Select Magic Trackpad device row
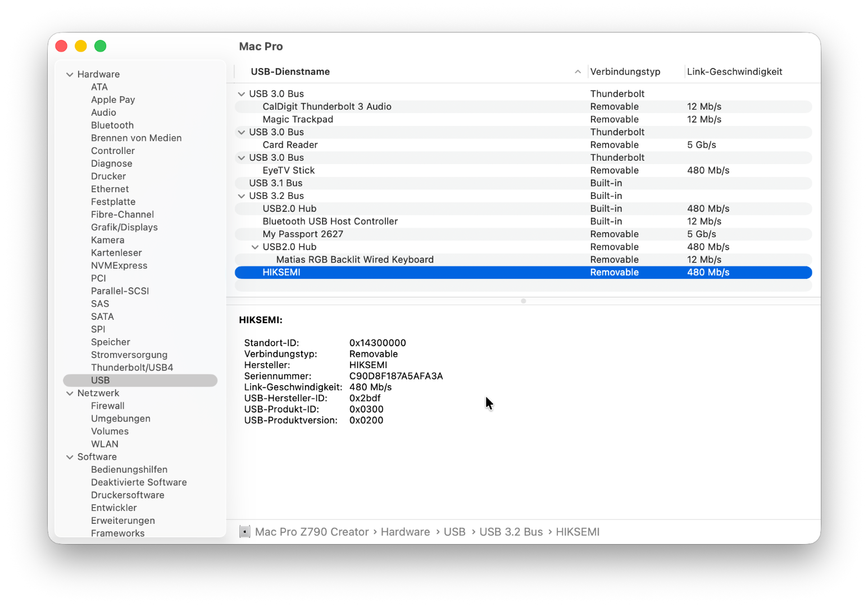The width and height of the screenshot is (868, 607). pos(524,120)
